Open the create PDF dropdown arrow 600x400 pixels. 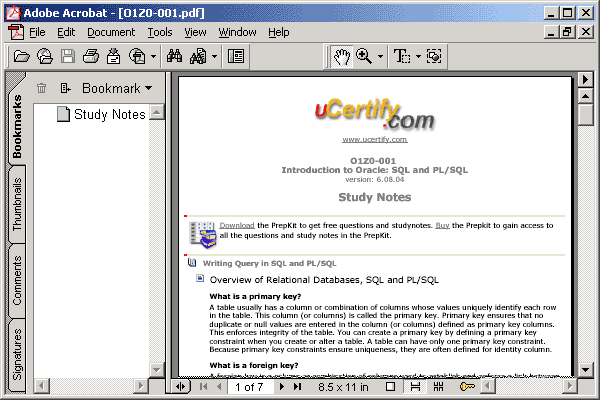[x=153, y=56]
